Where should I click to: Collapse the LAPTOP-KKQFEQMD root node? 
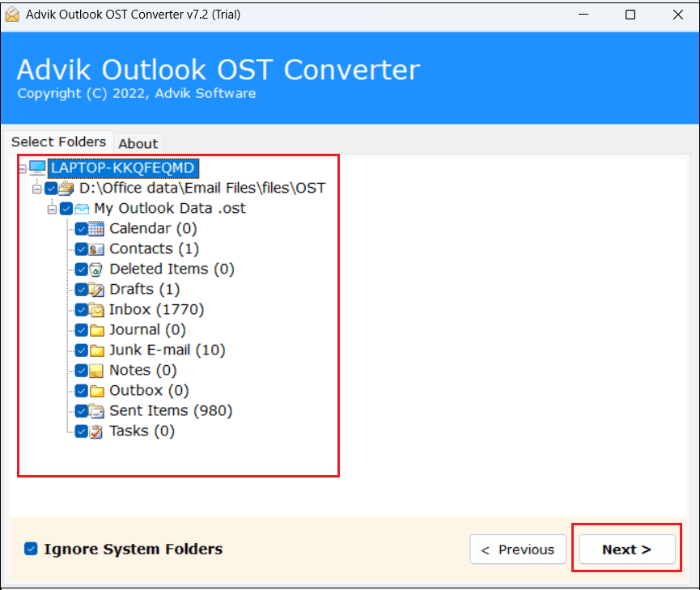23,169
